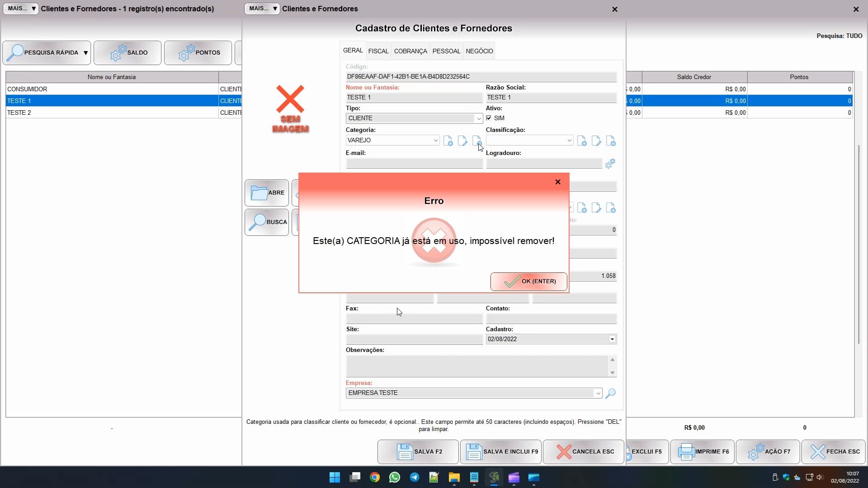Viewport: 868px width, 488px height.
Task: Expand the Tipo CLIENTE dropdown
Action: (478, 118)
